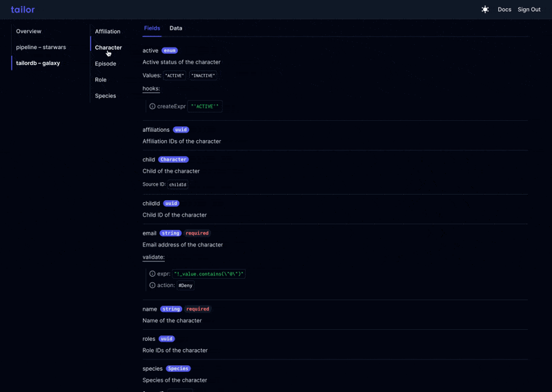
Task: Open the Character type
Action: click(x=108, y=47)
